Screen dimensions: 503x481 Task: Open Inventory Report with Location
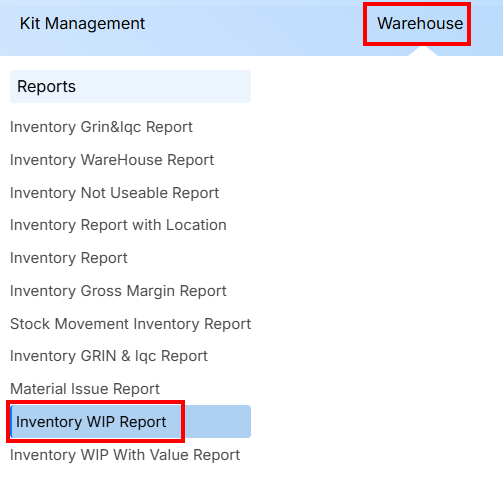118,225
